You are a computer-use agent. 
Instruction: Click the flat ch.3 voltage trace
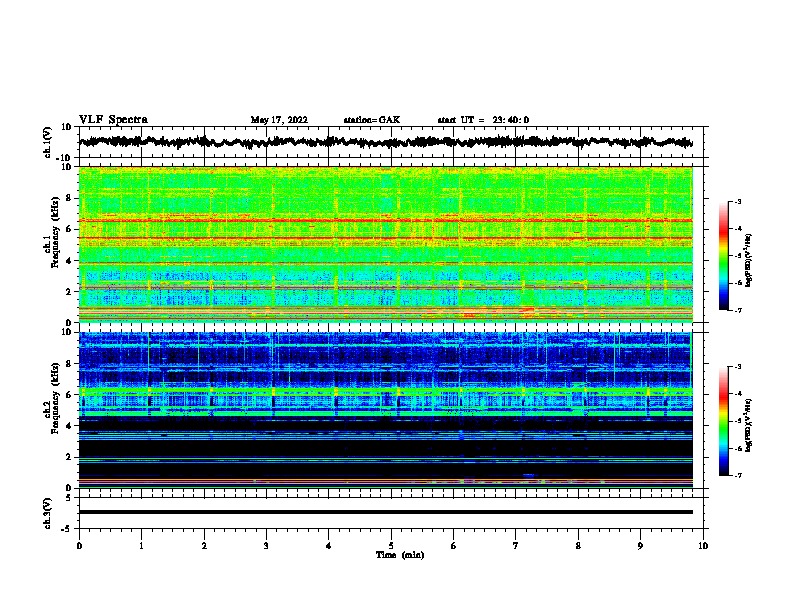(x=386, y=512)
